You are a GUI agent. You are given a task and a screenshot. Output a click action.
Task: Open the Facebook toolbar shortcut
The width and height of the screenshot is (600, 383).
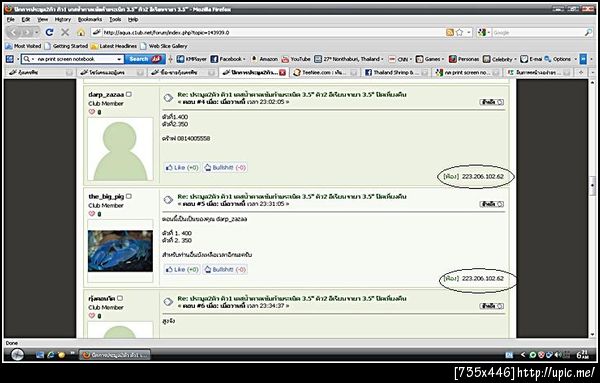228,59
